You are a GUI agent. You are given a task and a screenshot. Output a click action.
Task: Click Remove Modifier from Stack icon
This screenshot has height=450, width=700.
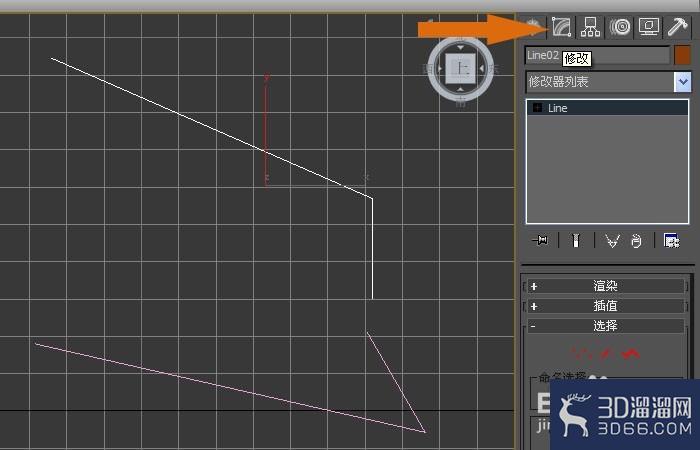[x=636, y=241]
